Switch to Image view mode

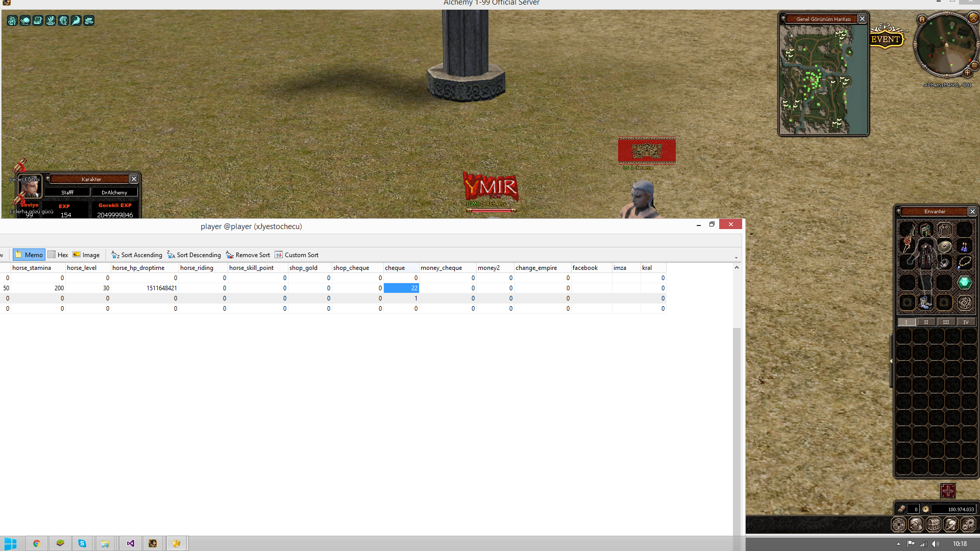[86, 255]
